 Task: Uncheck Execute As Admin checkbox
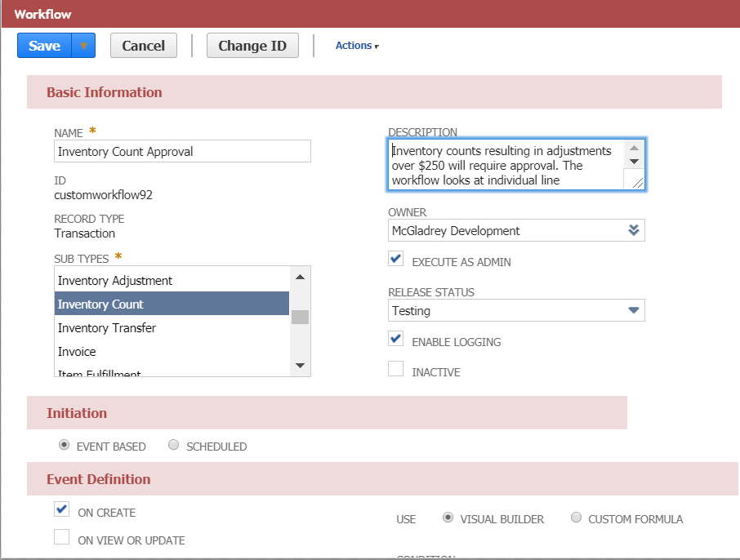pyautogui.click(x=396, y=259)
